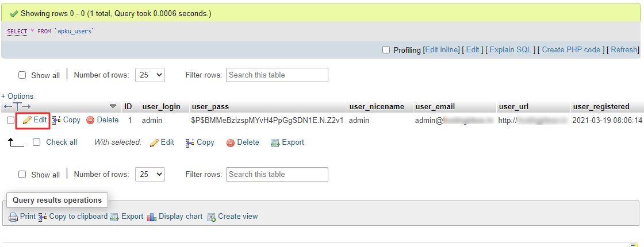Click the Copy to clipboard icon

(43, 217)
